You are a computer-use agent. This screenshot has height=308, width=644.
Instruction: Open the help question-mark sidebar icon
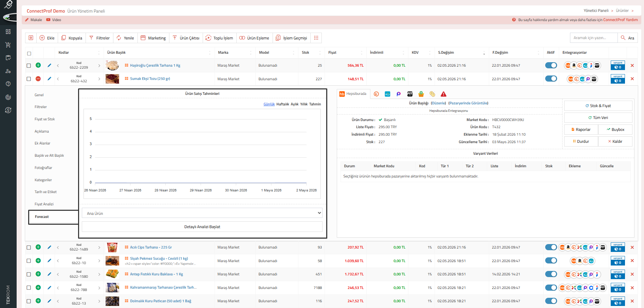point(8,84)
